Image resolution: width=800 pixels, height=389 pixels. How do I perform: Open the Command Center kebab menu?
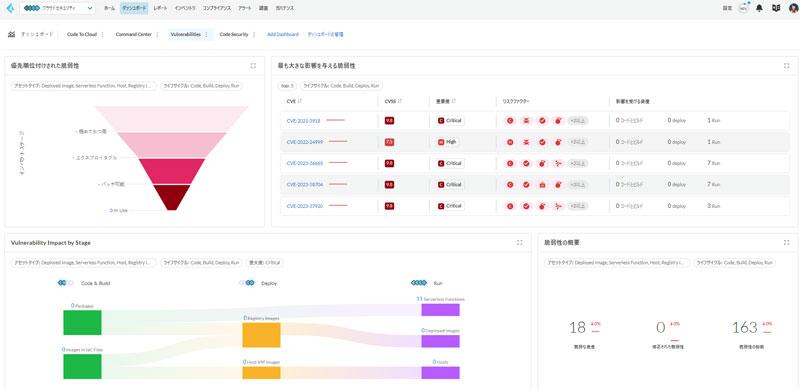pos(157,34)
